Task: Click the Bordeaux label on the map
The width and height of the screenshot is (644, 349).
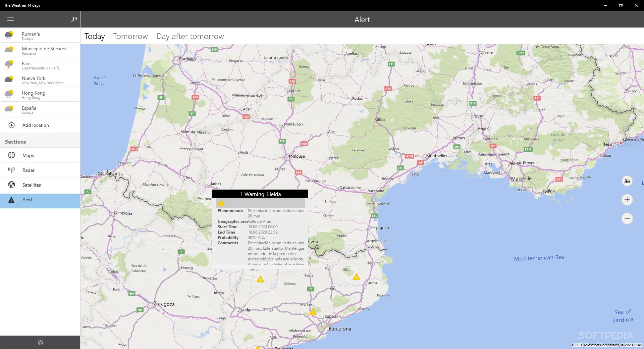Action: (x=187, y=59)
